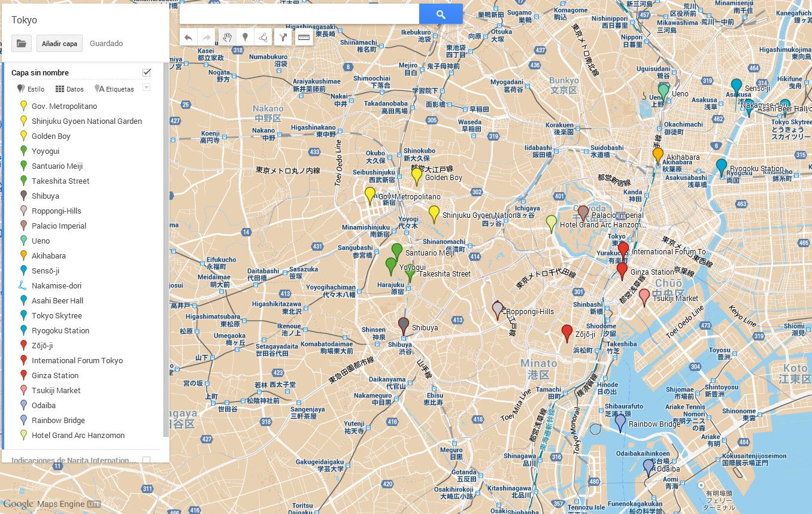
Task: Open the map folder options icon
Action: 21,43
